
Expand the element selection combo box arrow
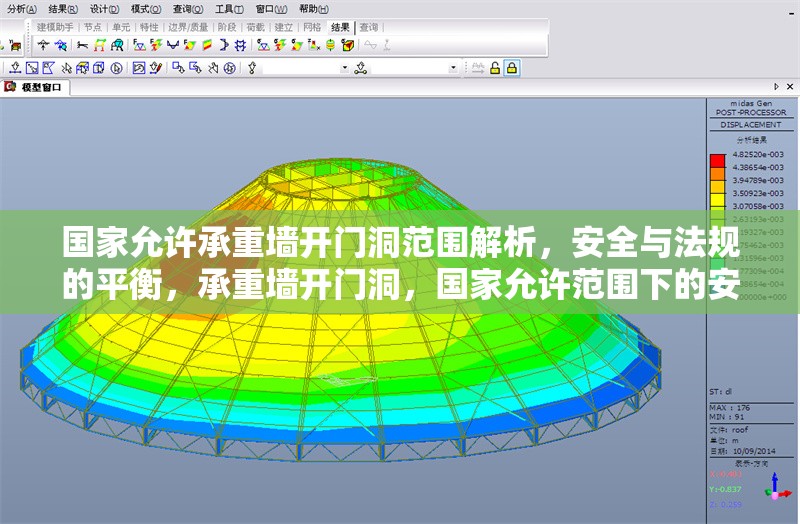click(x=453, y=67)
